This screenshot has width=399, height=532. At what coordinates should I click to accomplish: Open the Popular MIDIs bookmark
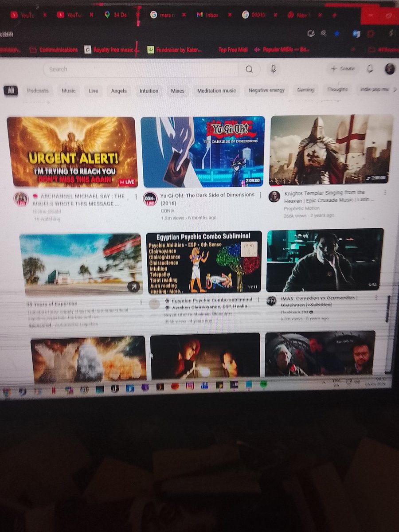(282, 50)
